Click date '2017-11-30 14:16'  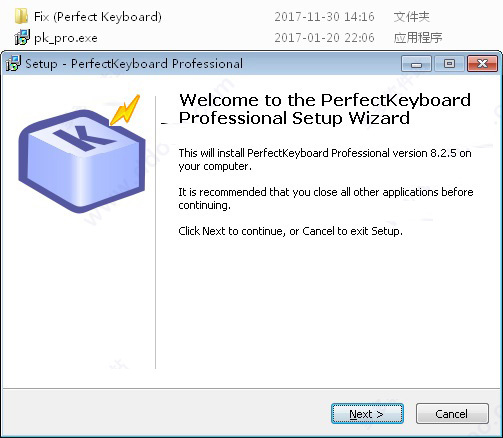324,17
